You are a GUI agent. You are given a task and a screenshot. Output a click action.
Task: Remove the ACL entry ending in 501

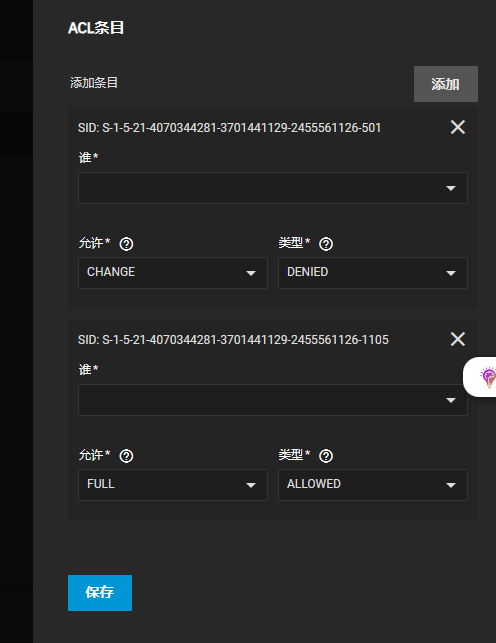(457, 127)
